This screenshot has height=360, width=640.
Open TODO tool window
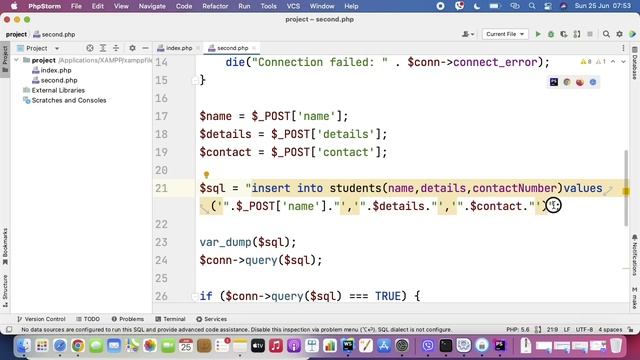(x=88, y=319)
